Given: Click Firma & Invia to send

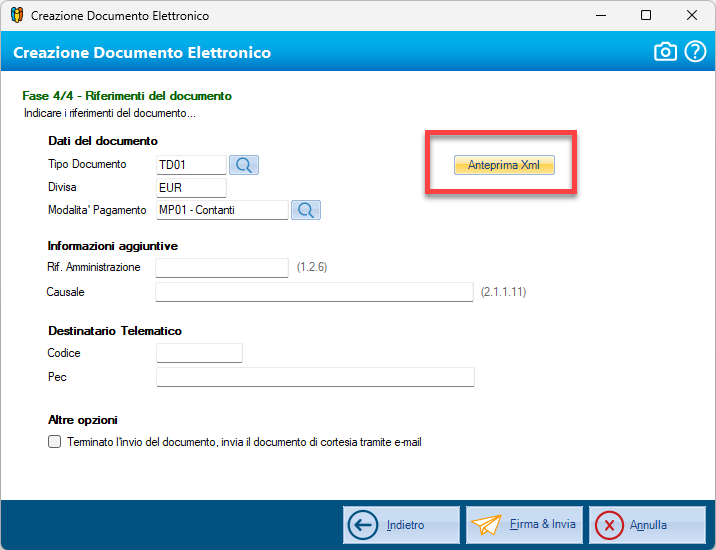Looking at the screenshot, I should [524, 525].
